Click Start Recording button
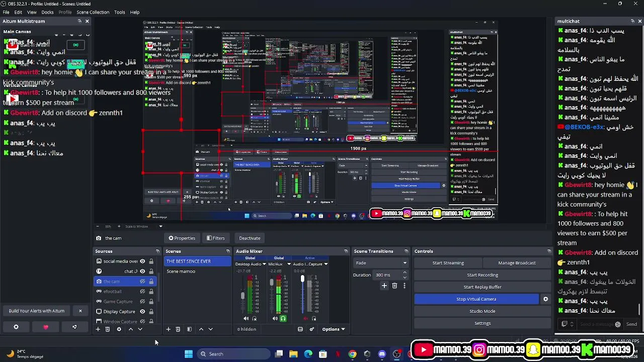This screenshot has height=362, width=644. tap(482, 275)
